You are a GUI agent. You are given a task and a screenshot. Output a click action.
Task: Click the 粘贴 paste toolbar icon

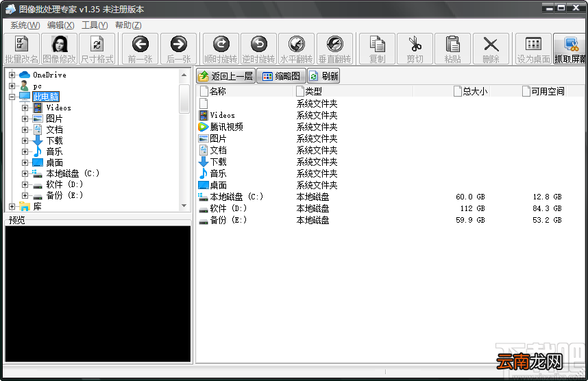pyautogui.click(x=452, y=49)
